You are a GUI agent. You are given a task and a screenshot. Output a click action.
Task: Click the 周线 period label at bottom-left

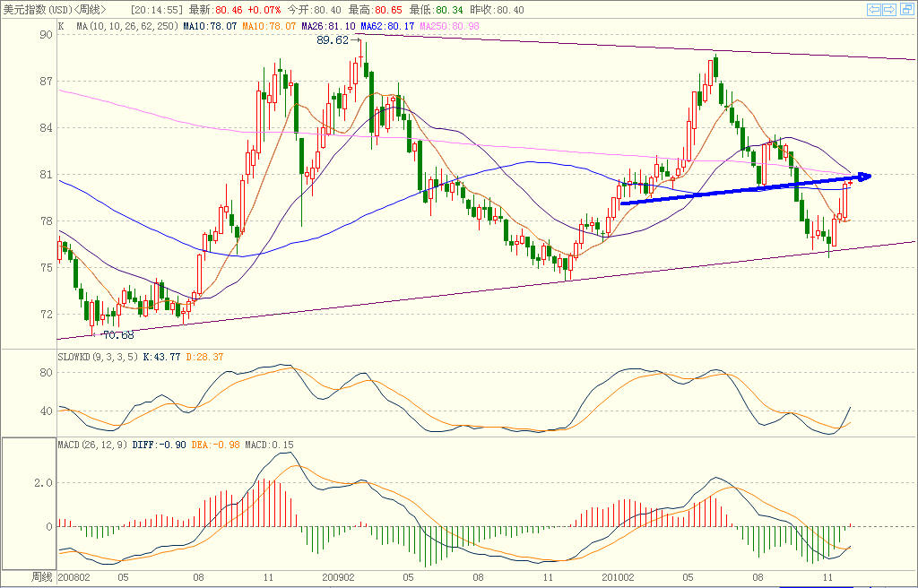point(41,577)
